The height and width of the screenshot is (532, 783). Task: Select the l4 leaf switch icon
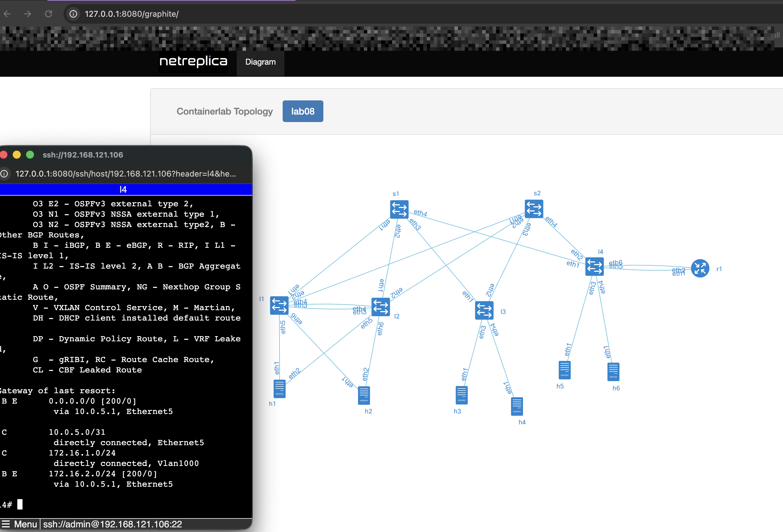pyautogui.click(x=594, y=266)
